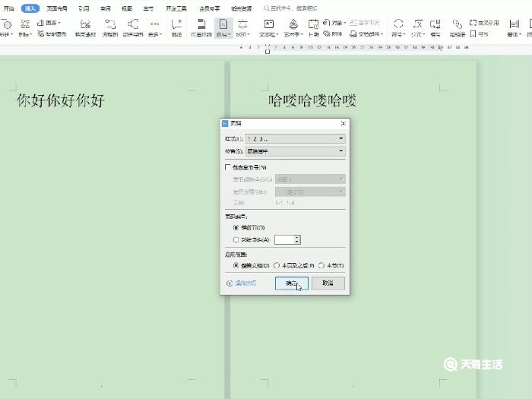Select the 起始页码 radio button
Viewport: 532px width, 399px height.
click(x=236, y=239)
